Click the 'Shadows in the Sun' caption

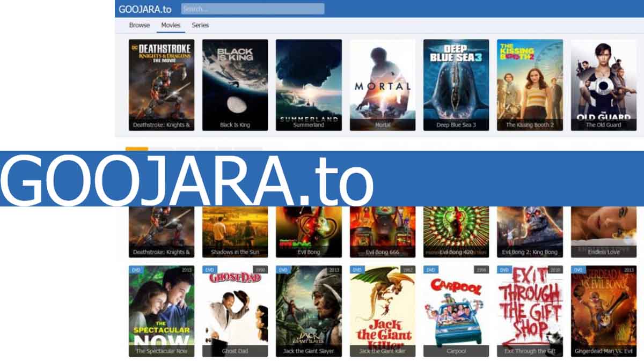coord(235,252)
